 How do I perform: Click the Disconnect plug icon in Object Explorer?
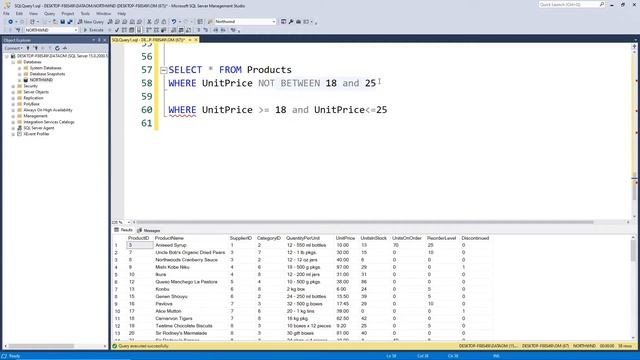[x=36, y=48]
